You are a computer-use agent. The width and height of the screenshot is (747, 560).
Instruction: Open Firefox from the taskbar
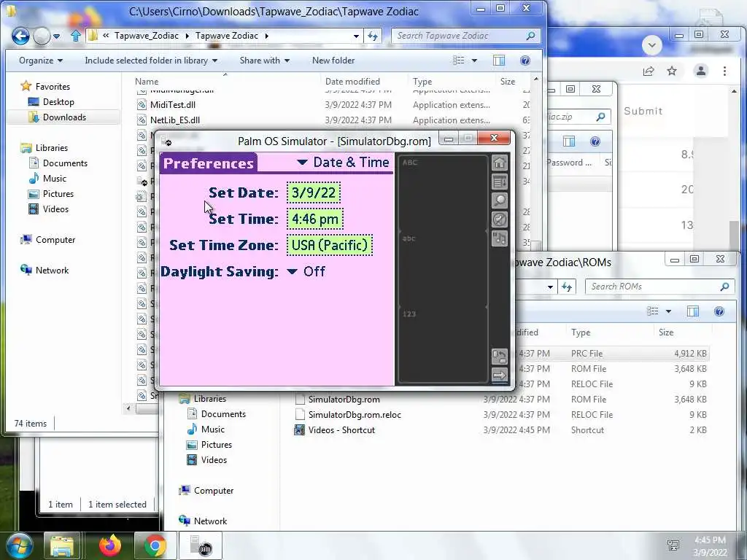click(110, 545)
